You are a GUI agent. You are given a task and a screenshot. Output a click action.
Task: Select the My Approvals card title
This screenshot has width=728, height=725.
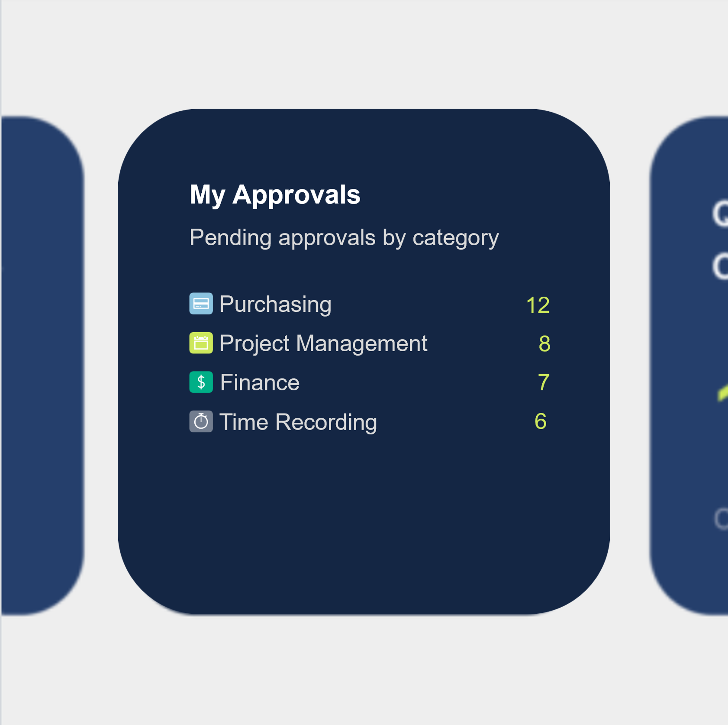tap(275, 194)
